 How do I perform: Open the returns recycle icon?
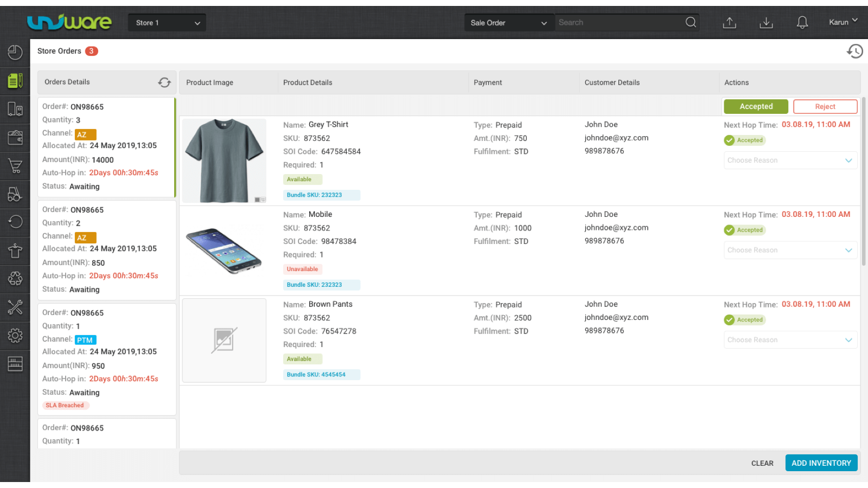point(15,279)
